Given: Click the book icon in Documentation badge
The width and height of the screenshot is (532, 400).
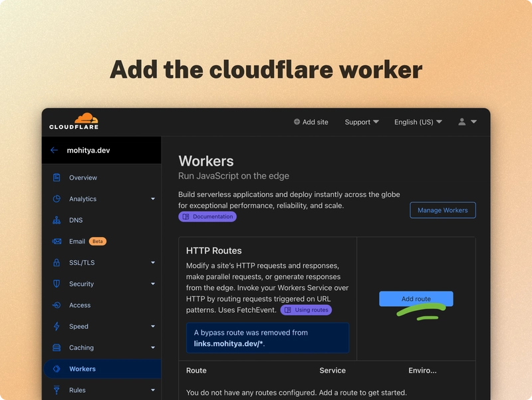Looking at the screenshot, I should click(x=186, y=216).
